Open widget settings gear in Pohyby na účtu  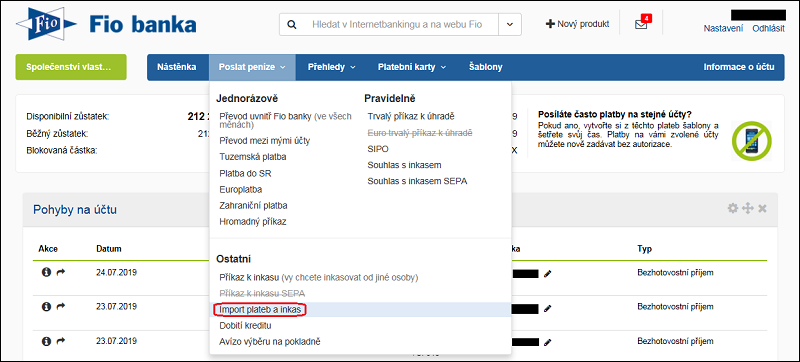click(733, 208)
